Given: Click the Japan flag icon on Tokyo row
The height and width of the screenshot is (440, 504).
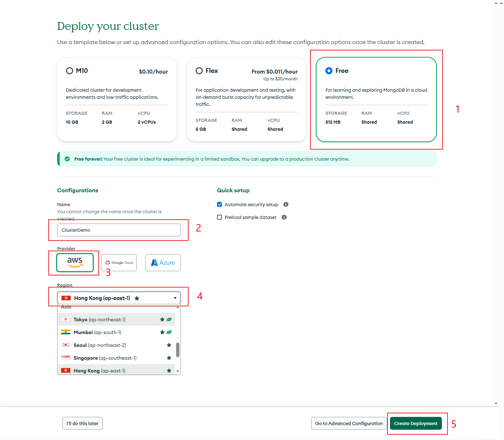Looking at the screenshot, I should (x=66, y=320).
